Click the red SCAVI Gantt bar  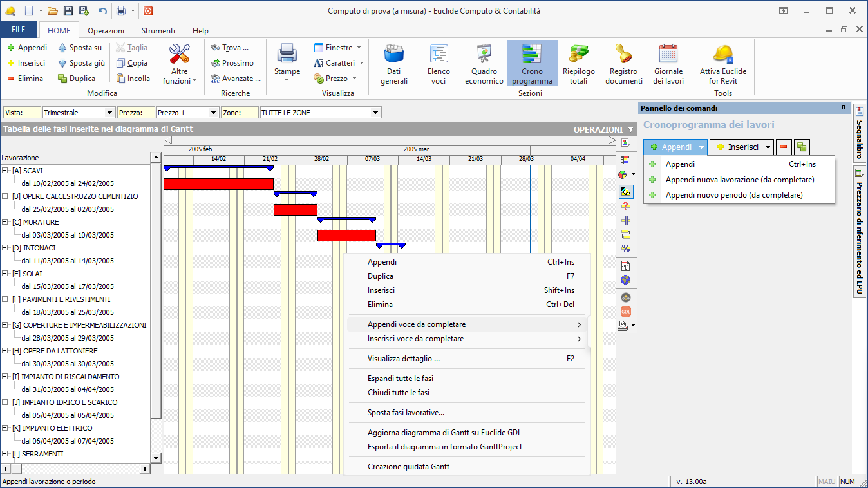[x=218, y=184]
